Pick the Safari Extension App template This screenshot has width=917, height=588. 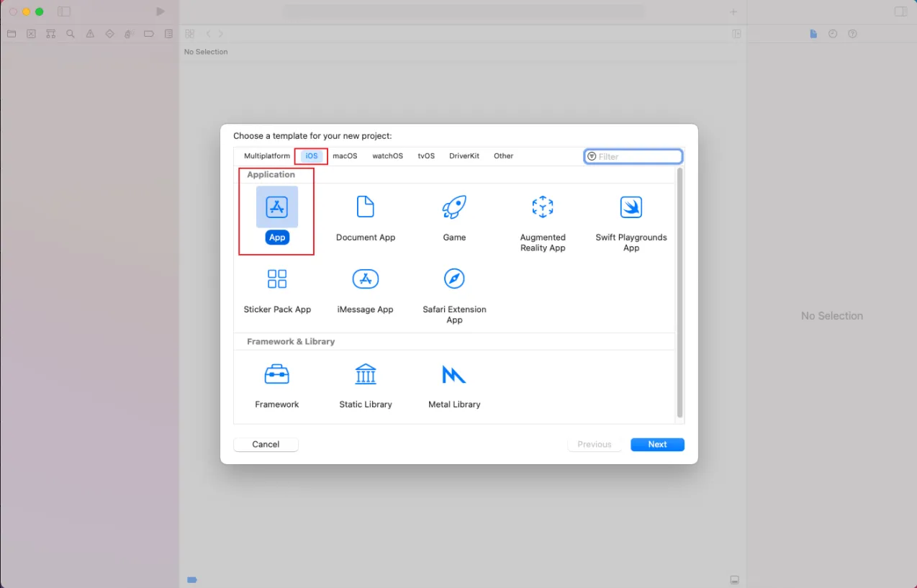coord(454,296)
